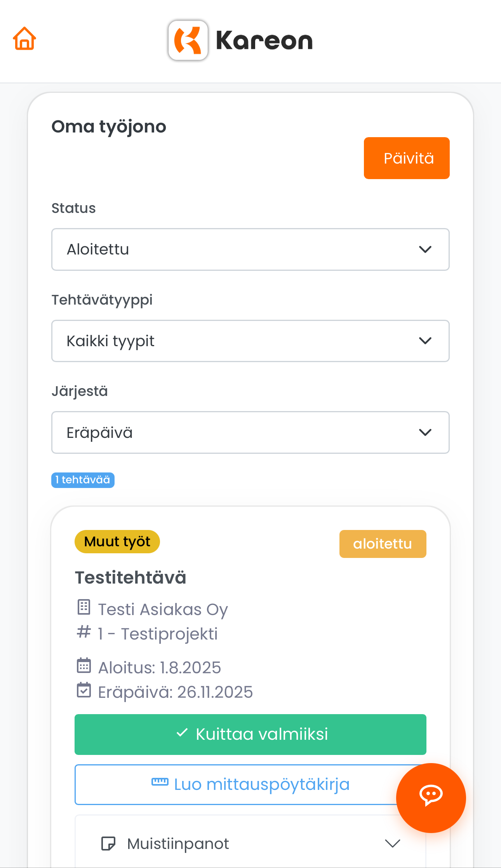Click the blue 1 tehtävää badge
Screen dimensions: 501x868
83,480
